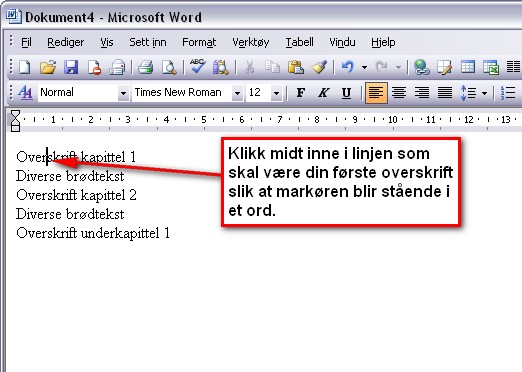Click the left indent box on ruler
Viewport: 522px width, 372px height.
[x=15, y=128]
